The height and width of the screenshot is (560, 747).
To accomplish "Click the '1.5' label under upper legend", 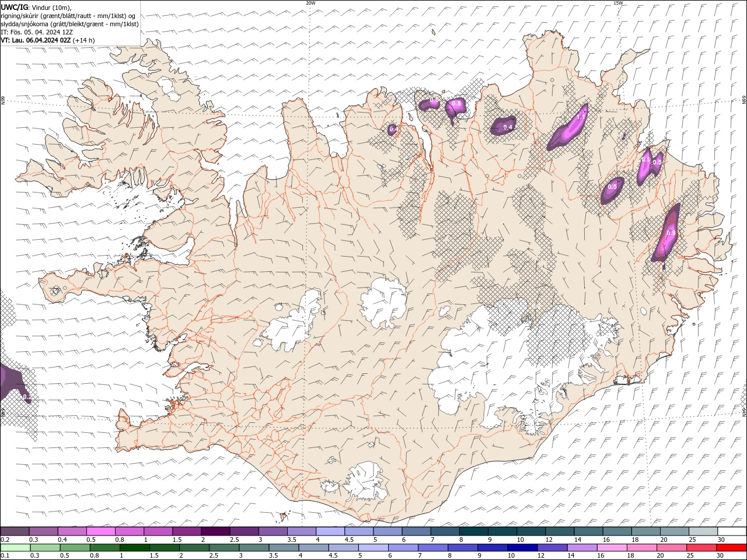I will coord(176,540).
